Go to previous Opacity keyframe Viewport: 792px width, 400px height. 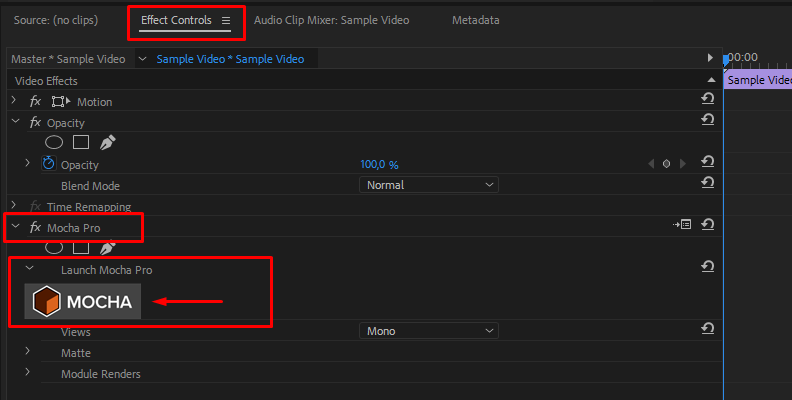(x=651, y=164)
